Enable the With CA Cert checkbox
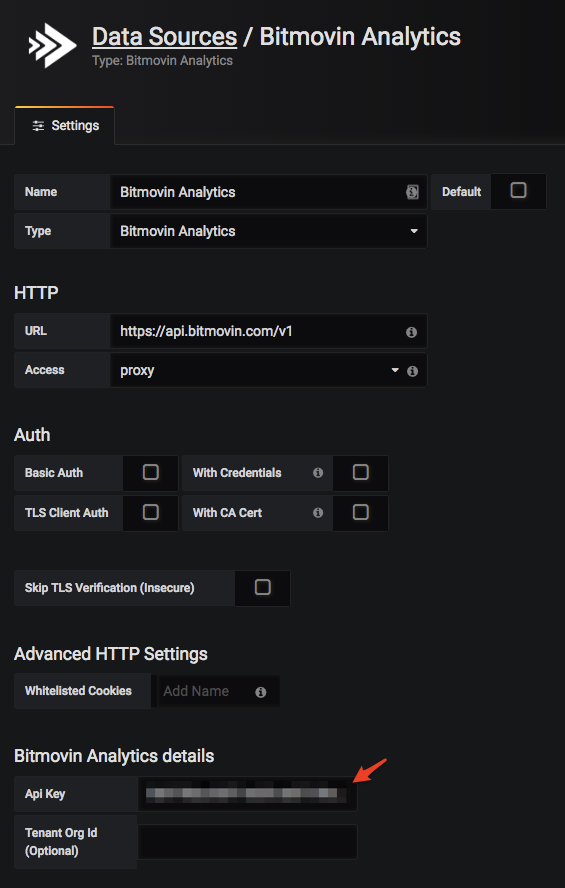 pos(361,513)
